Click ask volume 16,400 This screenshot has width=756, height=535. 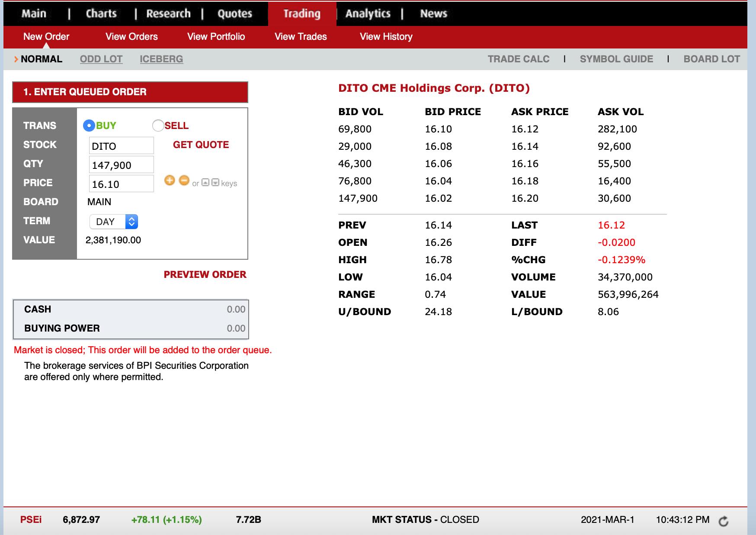tap(614, 181)
